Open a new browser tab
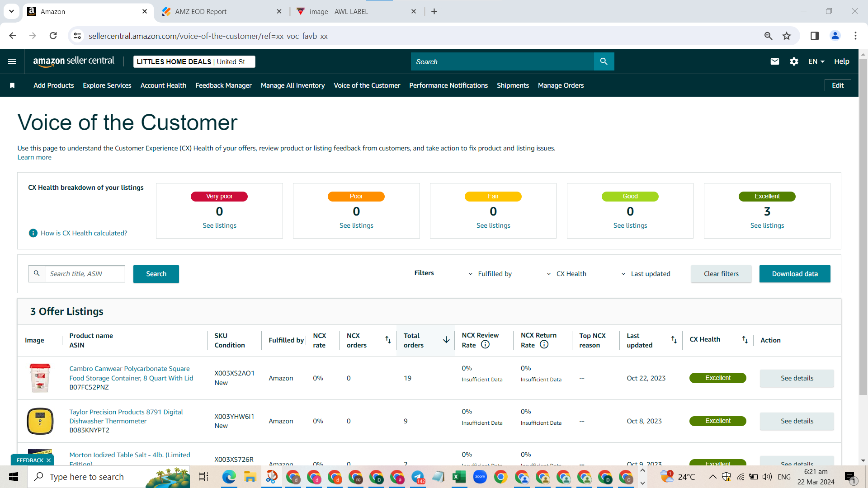 pyautogui.click(x=434, y=11)
